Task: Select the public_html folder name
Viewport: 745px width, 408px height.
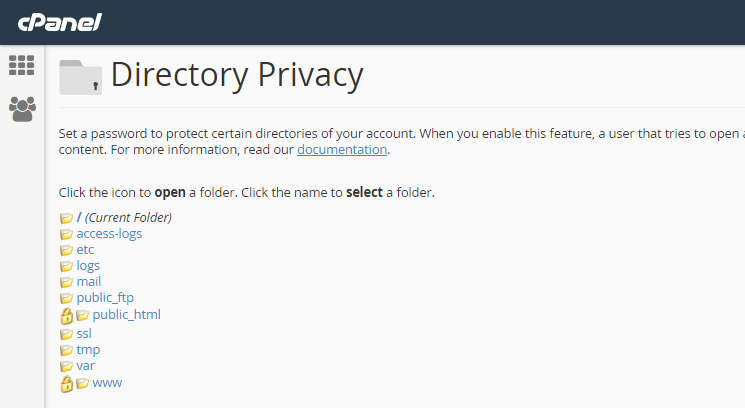Action: coord(126,314)
